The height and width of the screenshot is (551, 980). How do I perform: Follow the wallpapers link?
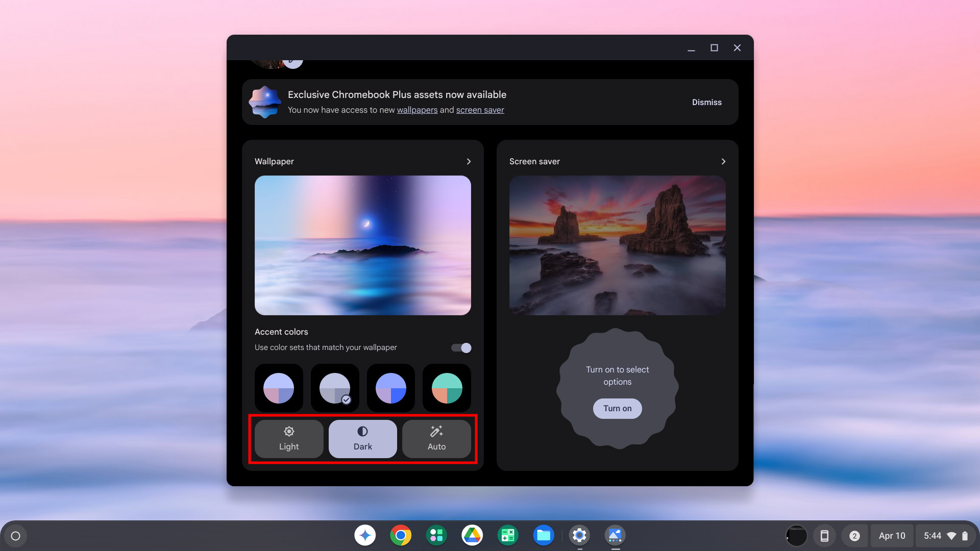click(x=417, y=110)
